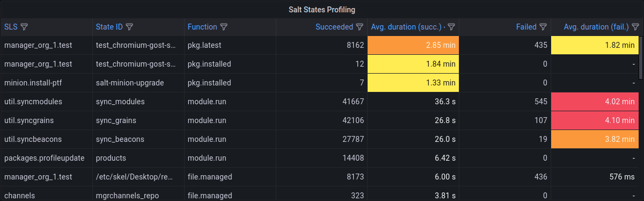The width and height of the screenshot is (644, 201).
Task: Select the yellow 1.84 min cell
Action: coord(413,64)
